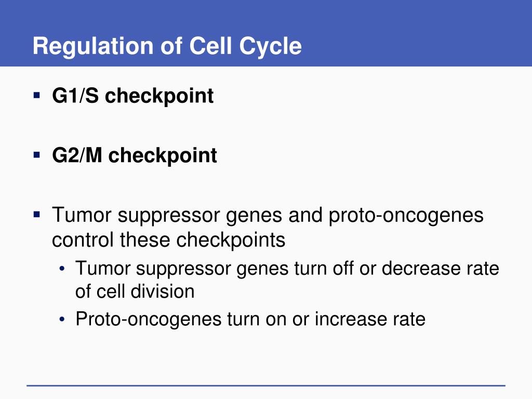Click the word 'checkpoint' after G1/S
Image resolution: width=532 pixels, height=399 pixels.
tap(159, 96)
